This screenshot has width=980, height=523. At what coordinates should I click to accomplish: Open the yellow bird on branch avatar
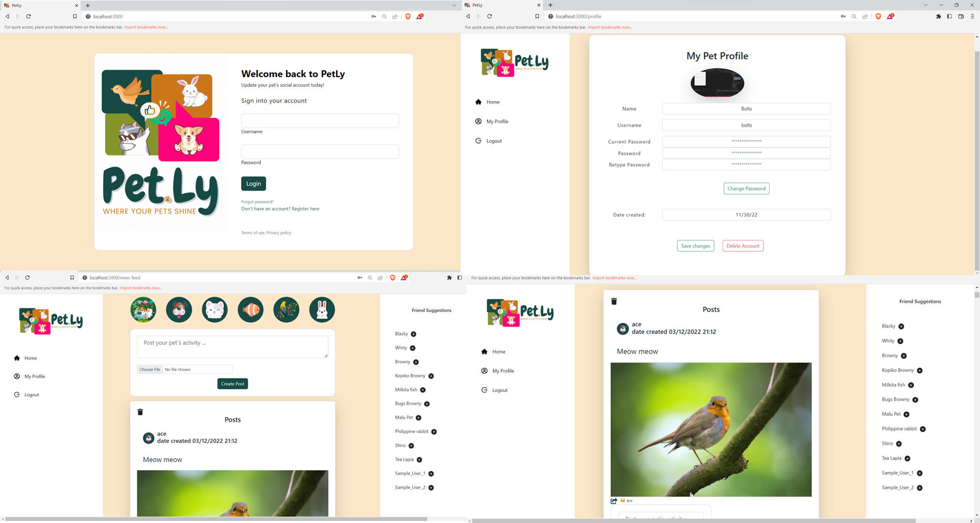coord(286,310)
